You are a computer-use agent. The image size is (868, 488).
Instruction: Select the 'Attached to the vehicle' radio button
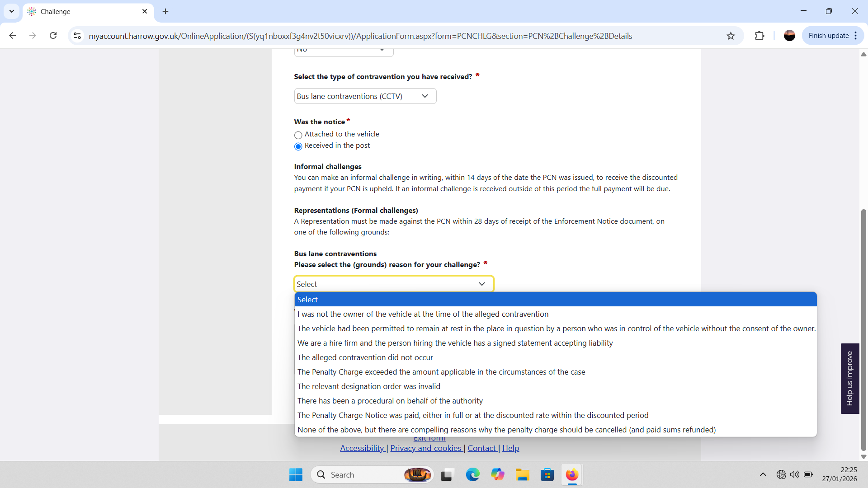coord(298,135)
